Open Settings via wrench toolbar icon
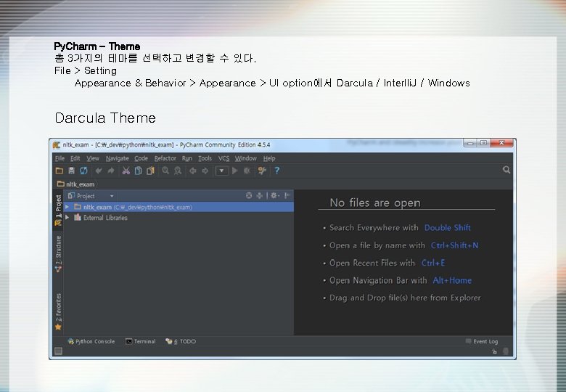 coord(262,171)
